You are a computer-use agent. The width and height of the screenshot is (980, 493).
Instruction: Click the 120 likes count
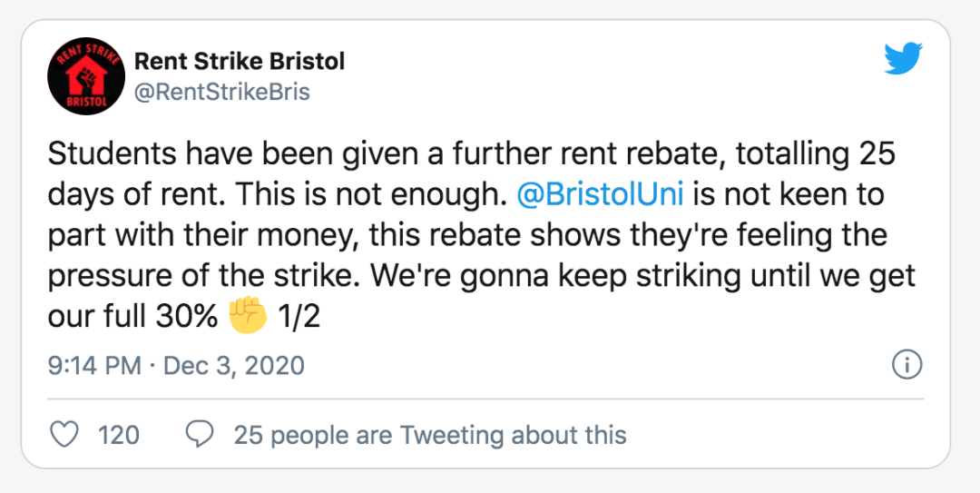point(118,435)
